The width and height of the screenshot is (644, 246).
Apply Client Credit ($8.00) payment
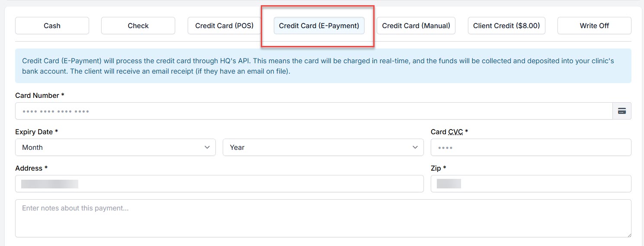pyautogui.click(x=506, y=26)
